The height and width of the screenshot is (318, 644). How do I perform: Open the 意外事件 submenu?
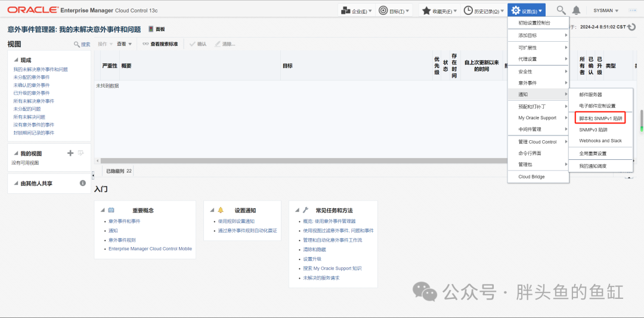click(538, 83)
